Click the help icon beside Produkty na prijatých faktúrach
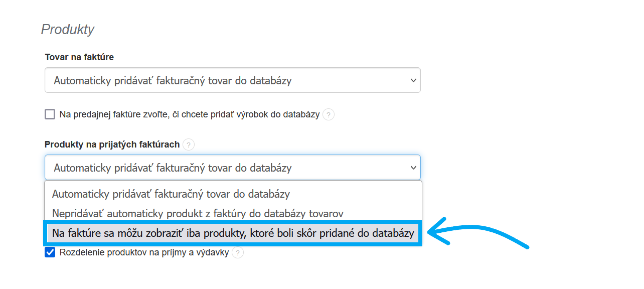 tap(188, 144)
